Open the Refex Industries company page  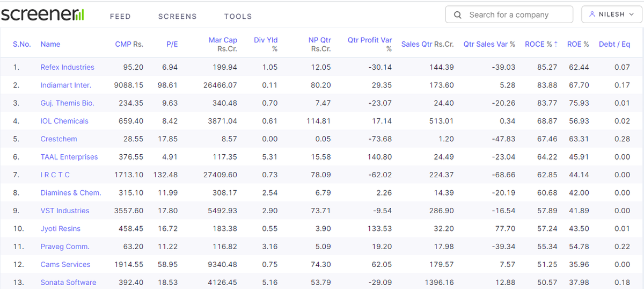[x=67, y=67]
